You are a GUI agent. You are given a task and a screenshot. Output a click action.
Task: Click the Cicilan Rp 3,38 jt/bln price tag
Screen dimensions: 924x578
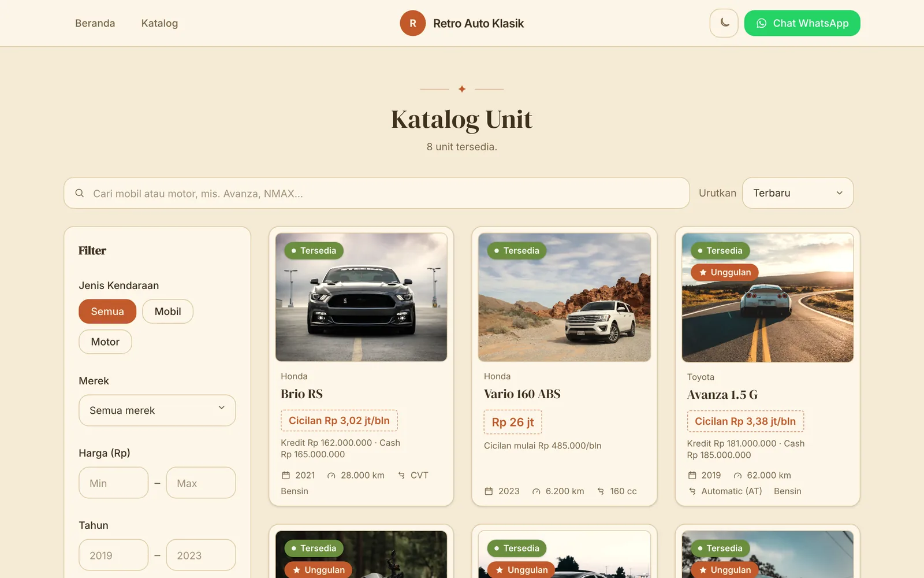pyautogui.click(x=745, y=421)
